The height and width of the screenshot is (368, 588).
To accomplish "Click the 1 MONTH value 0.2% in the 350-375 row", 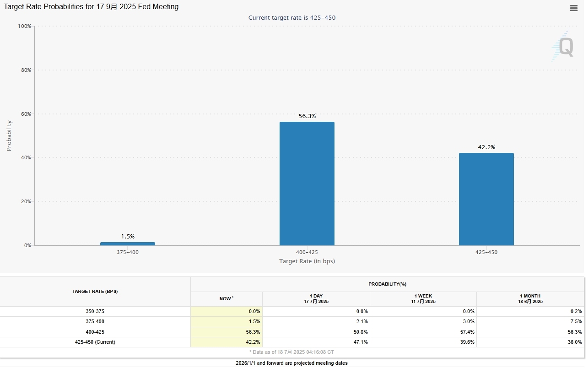I will [576, 311].
